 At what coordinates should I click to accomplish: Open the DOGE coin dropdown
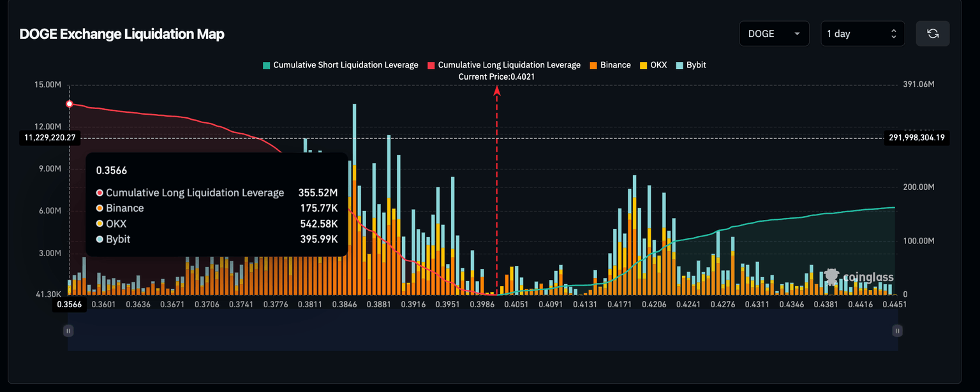point(773,34)
